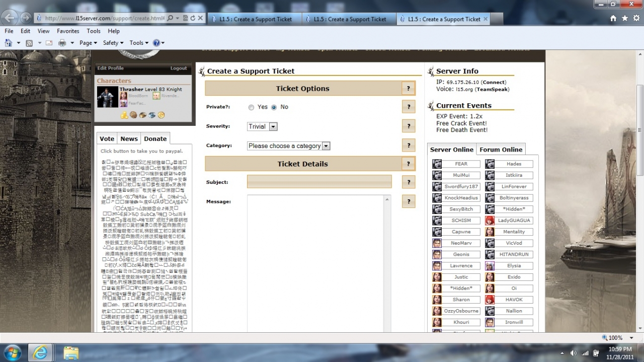This screenshot has width=644, height=362.
Task: Open the Please choose a category dropdown
Action: [289, 146]
